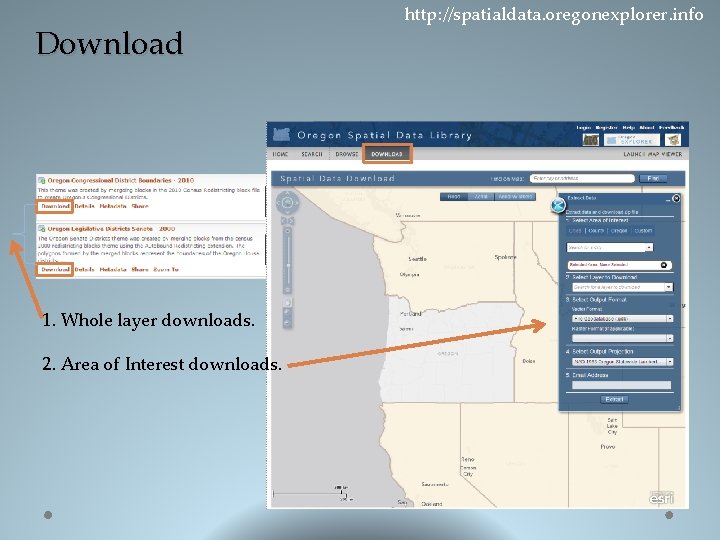
Task: Open the DOWNLOAD menu tab
Action: 387,154
